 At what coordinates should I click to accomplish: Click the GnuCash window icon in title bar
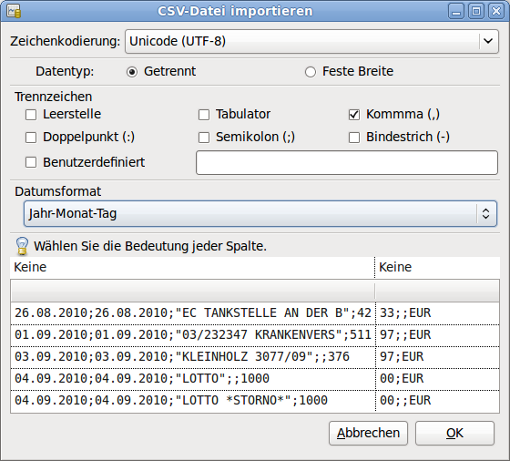coord(14,11)
